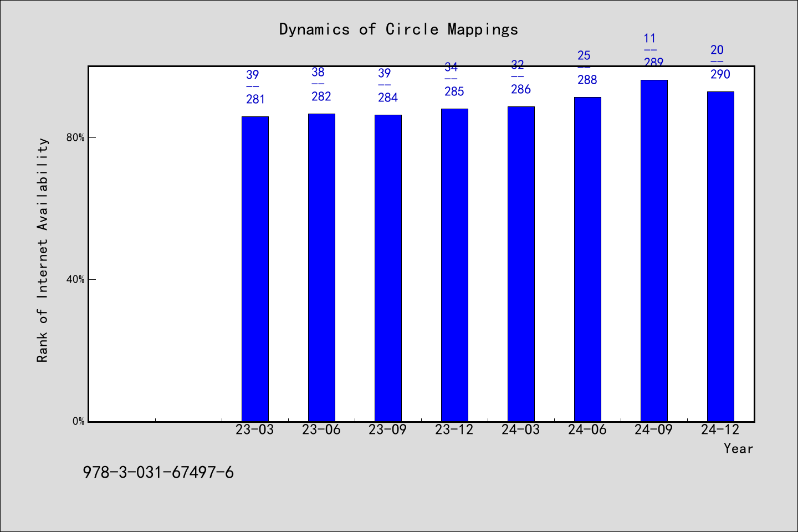Click the rank value '39' above the 23-03 bar

click(x=252, y=75)
